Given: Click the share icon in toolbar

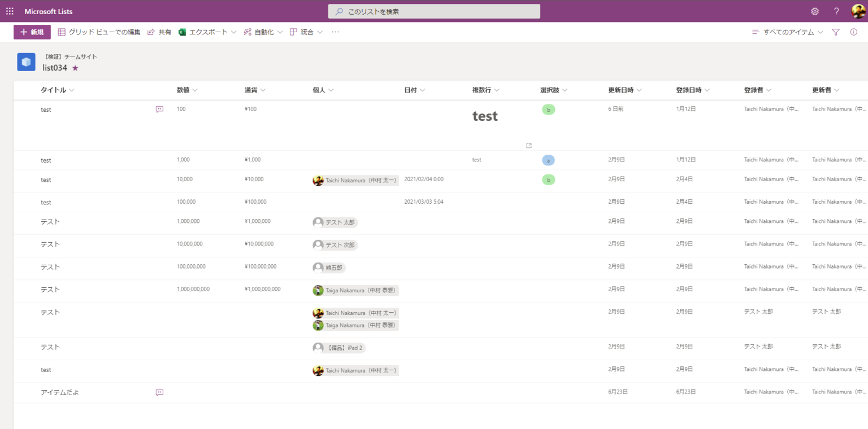Looking at the screenshot, I should (x=151, y=32).
